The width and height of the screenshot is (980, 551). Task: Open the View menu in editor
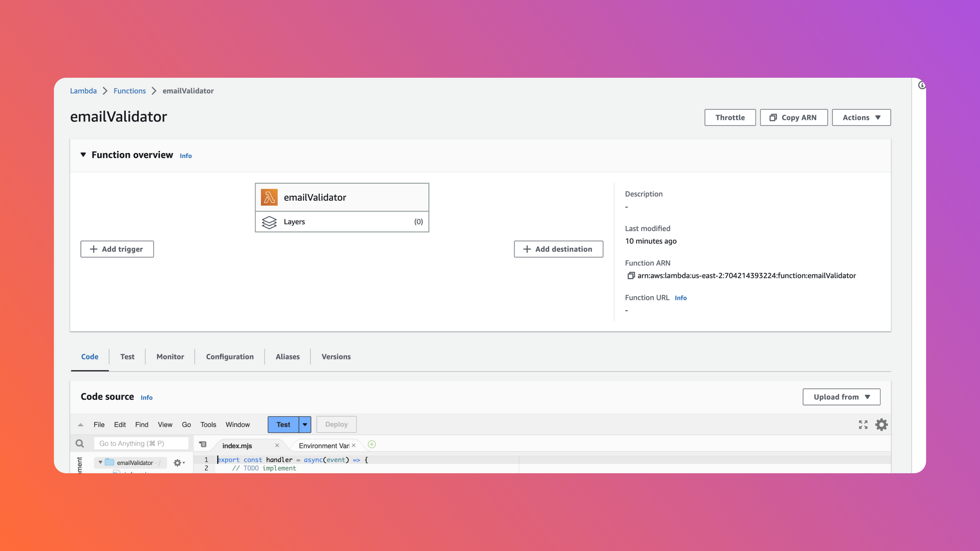pyautogui.click(x=165, y=425)
